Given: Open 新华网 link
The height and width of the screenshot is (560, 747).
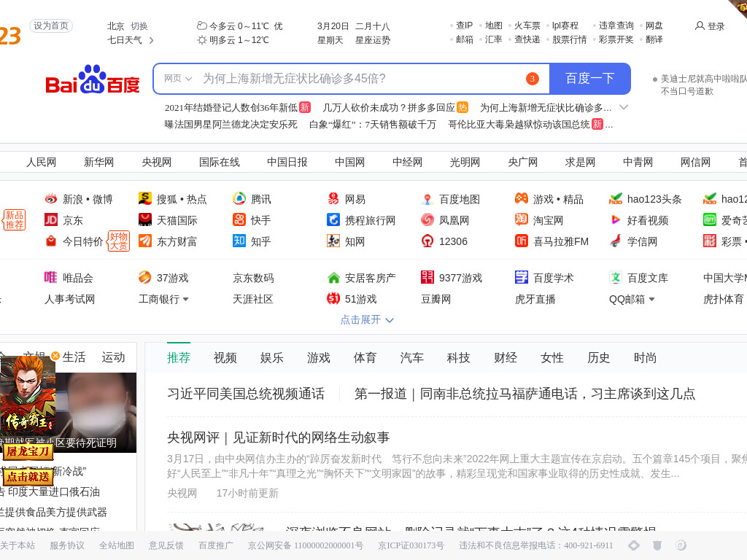Looking at the screenshot, I should 99,163.
